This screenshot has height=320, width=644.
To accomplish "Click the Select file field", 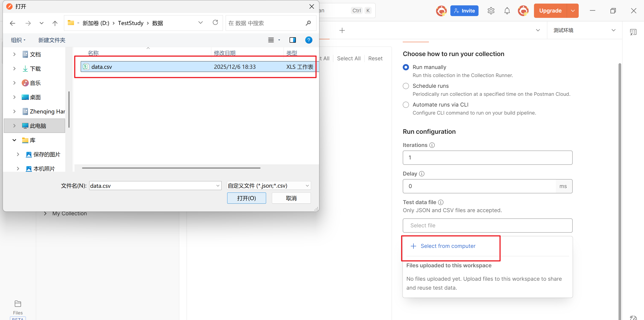I will pos(487,225).
